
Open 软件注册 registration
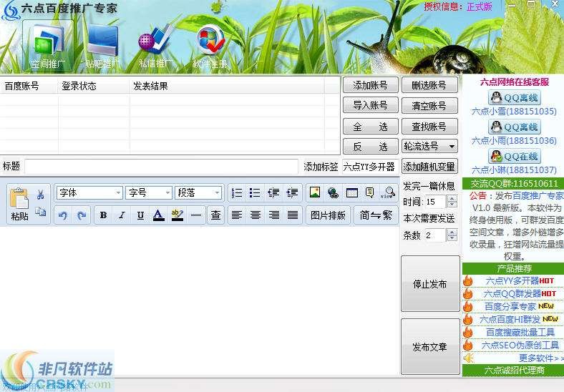[x=210, y=46]
